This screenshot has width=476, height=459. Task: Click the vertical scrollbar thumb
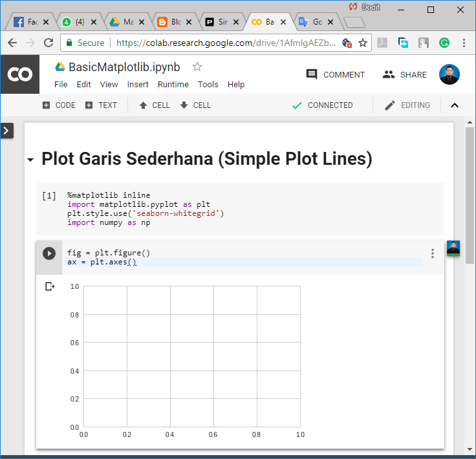[x=470, y=196]
